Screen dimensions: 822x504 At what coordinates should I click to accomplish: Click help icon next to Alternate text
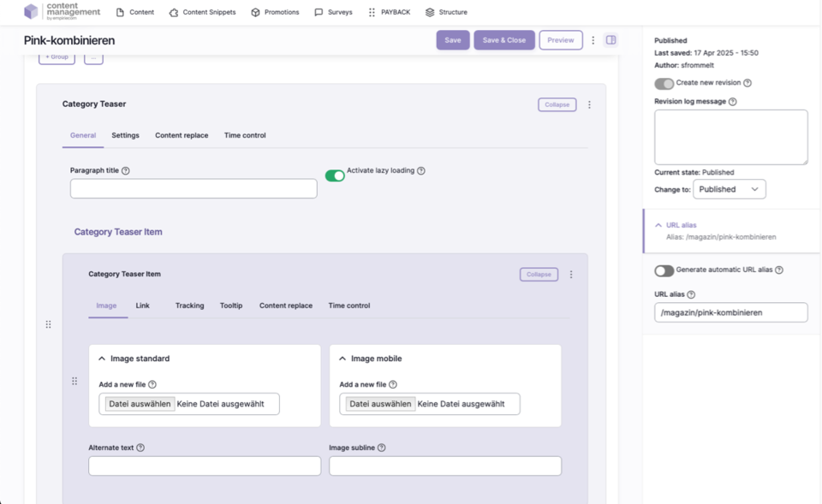(140, 448)
